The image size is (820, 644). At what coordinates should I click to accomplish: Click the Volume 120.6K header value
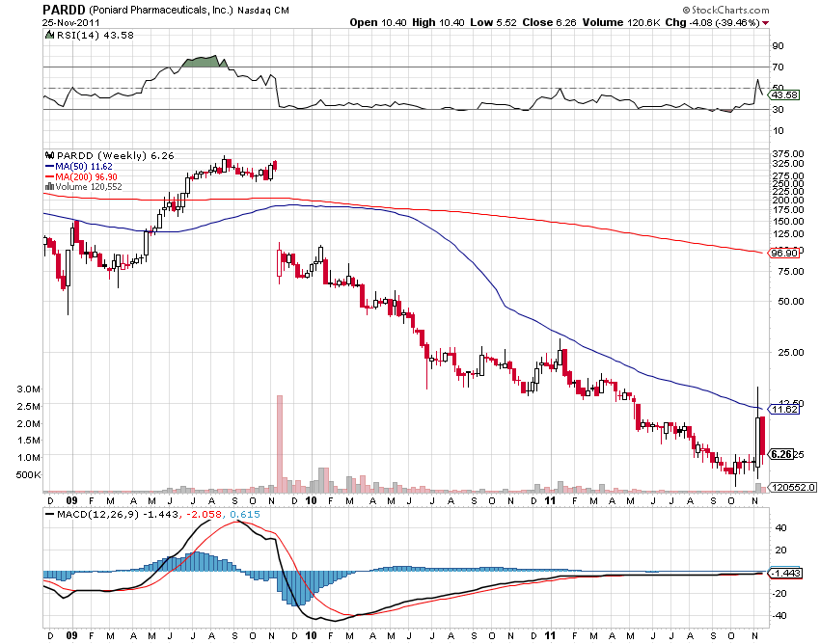tap(621, 22)
